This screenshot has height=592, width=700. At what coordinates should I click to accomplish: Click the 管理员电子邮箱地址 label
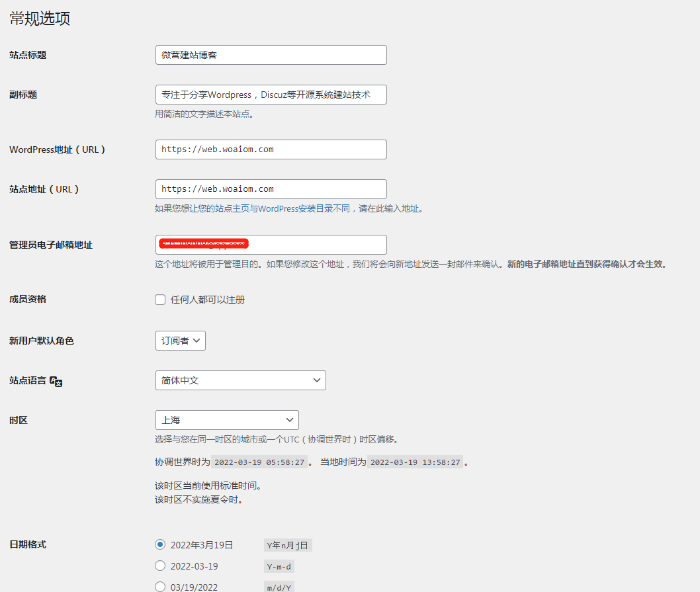coord(51,245)
